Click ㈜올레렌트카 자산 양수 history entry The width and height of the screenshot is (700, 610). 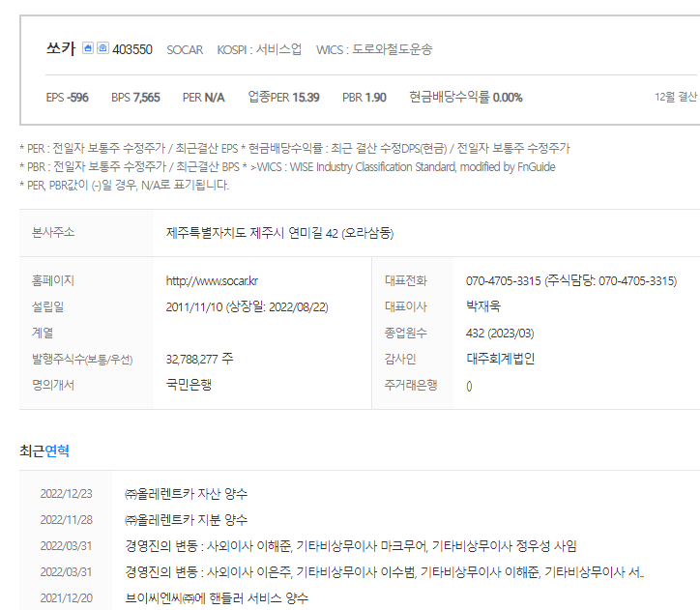(186, 494)
